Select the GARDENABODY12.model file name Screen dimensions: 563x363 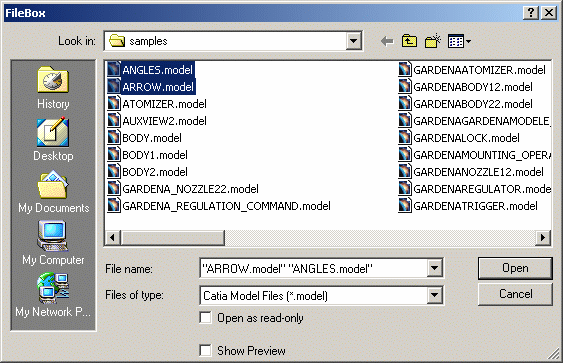(473, 87)
